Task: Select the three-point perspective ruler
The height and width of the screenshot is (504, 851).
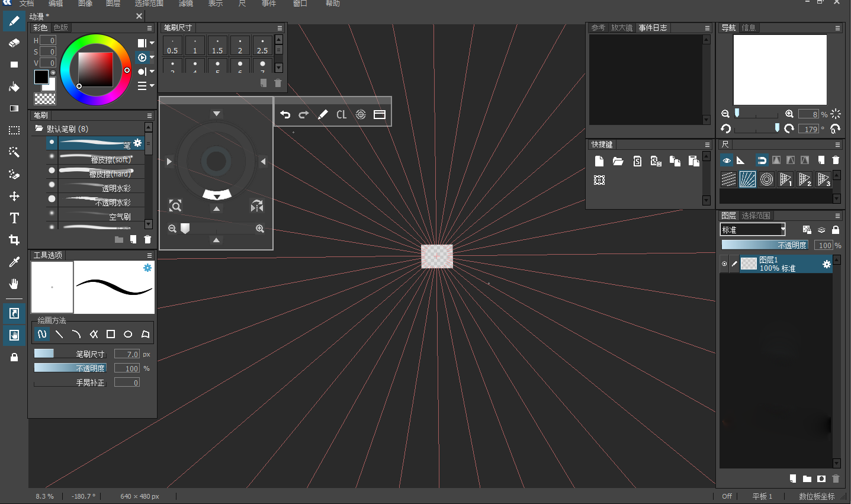Action: pos(824,179)
